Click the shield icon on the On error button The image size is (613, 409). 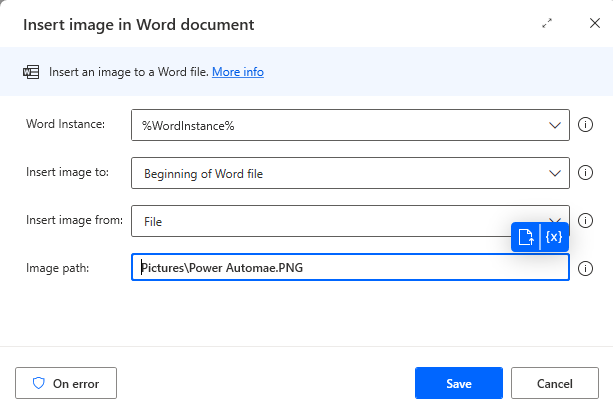click(x=39, y=383)
